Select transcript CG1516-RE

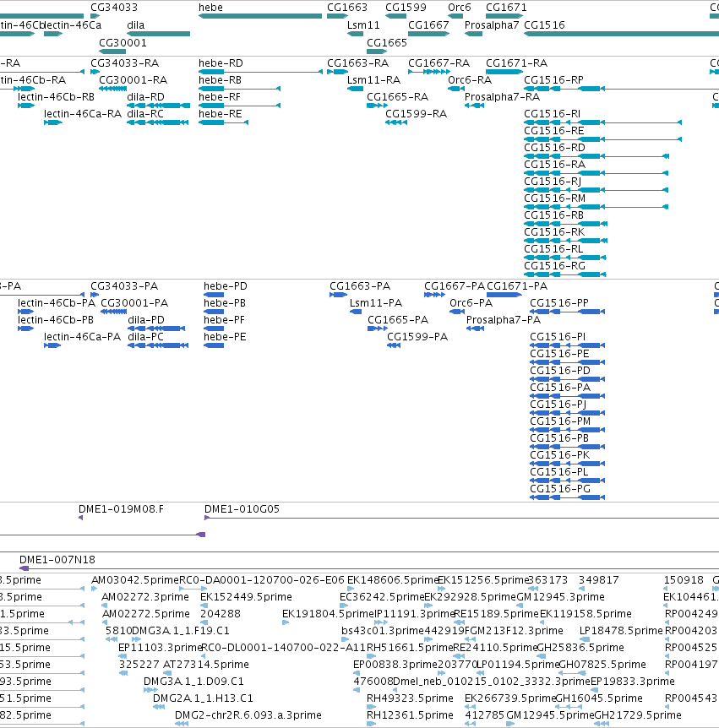[603, 139]
